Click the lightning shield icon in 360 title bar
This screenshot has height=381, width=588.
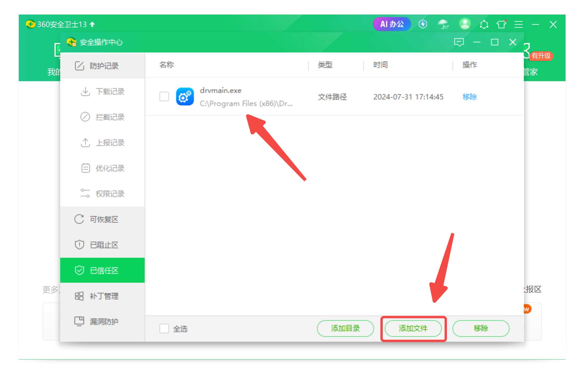coord(423,24)
